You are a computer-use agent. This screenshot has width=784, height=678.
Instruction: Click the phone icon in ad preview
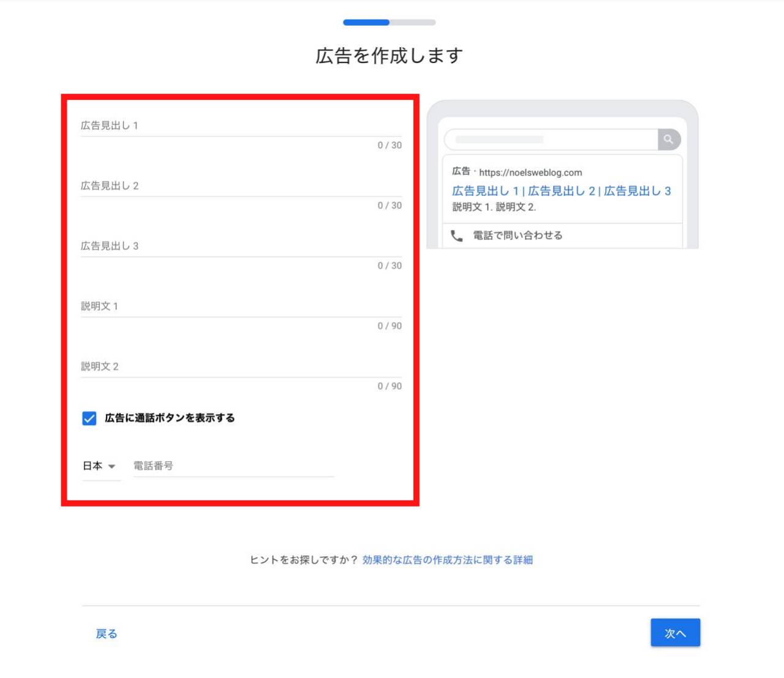(x=457, y=236)
